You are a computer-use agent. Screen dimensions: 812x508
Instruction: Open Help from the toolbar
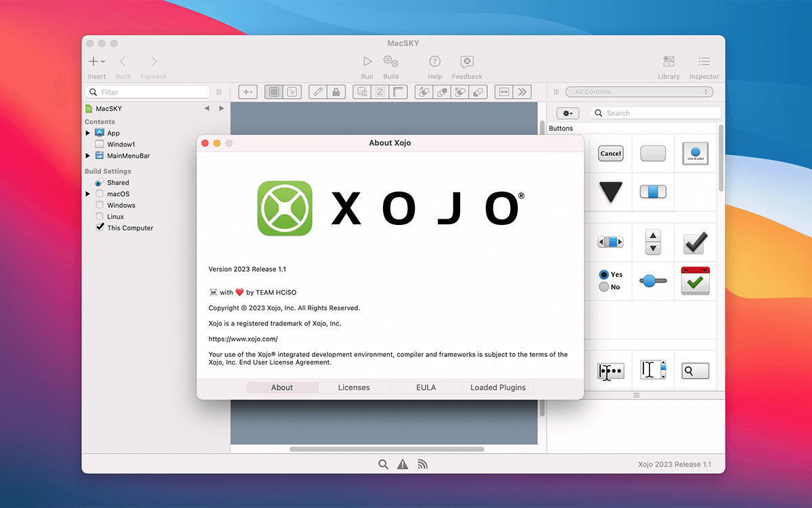click(435, 62)
